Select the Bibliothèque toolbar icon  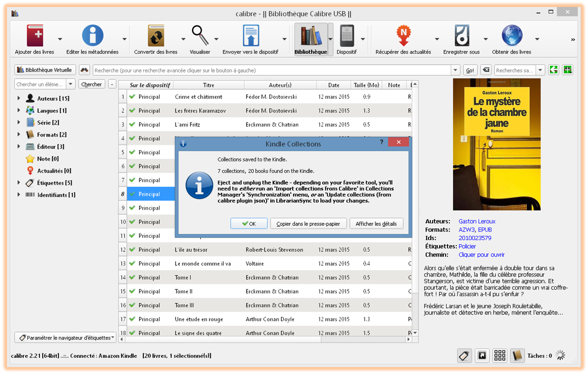pyautogui.click(x=311, y=36)
